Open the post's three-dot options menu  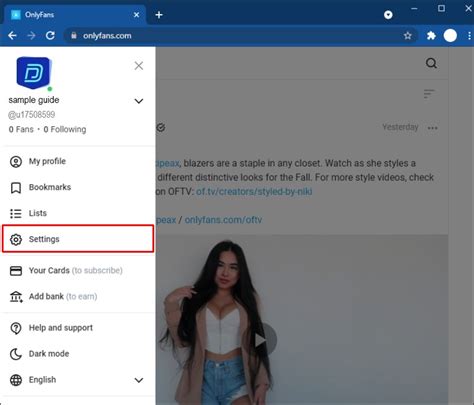[433, 128]
